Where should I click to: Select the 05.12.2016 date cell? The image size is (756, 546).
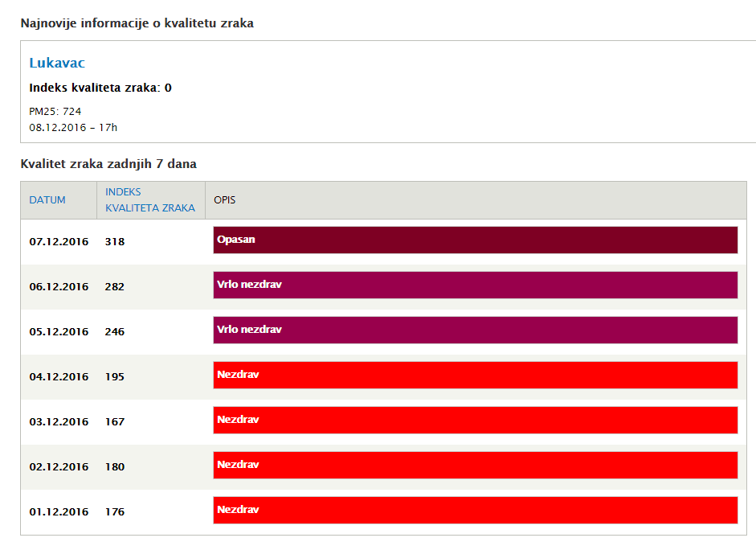click(59, 331)
